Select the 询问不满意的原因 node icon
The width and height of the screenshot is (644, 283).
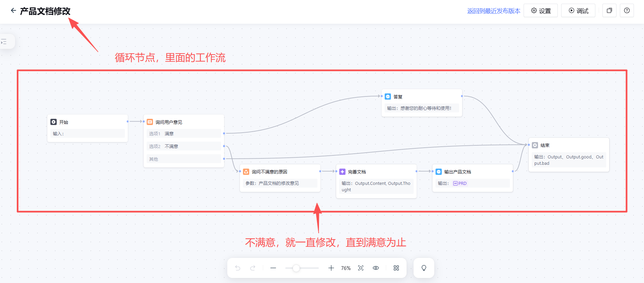coord(246,171)
